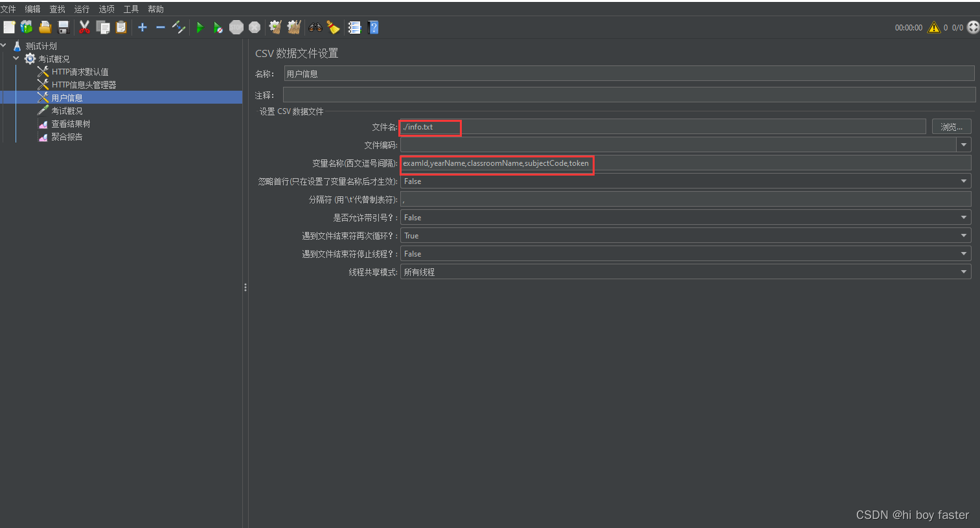980x528 pixels.
Task: Click the running threads status icon
Action: 973,27
